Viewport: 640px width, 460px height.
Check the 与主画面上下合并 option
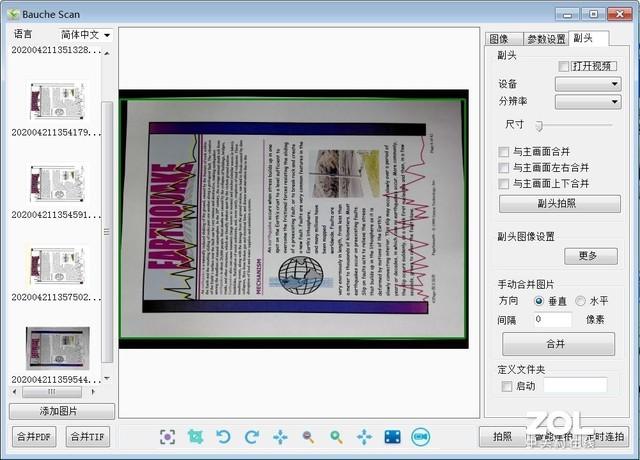[504, 184]
